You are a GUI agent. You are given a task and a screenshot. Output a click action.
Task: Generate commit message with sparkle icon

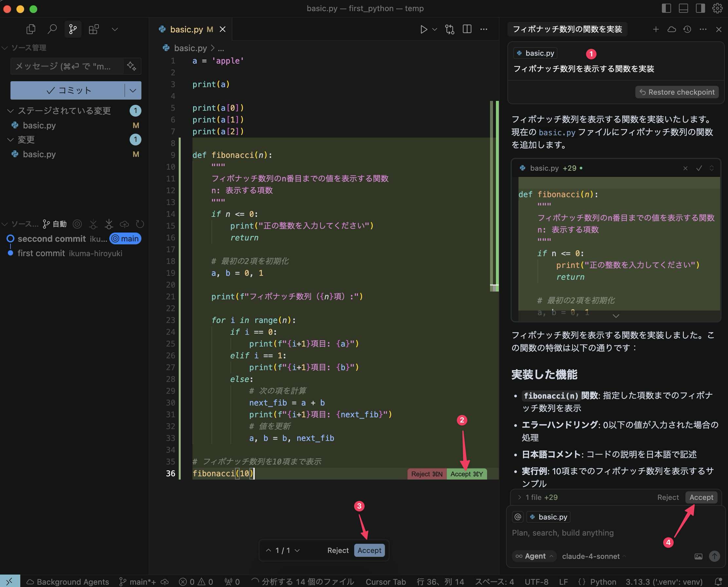point(131,66)
